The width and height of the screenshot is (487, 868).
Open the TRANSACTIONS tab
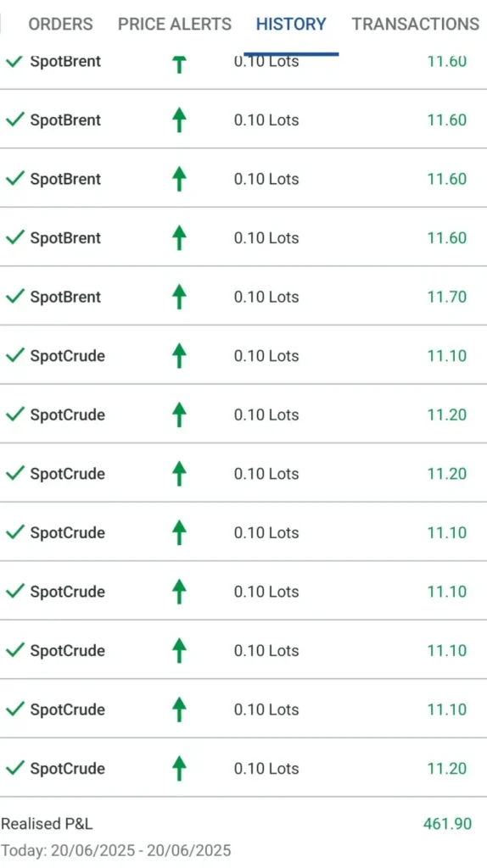pyautogui.click(x=415, y=25)
